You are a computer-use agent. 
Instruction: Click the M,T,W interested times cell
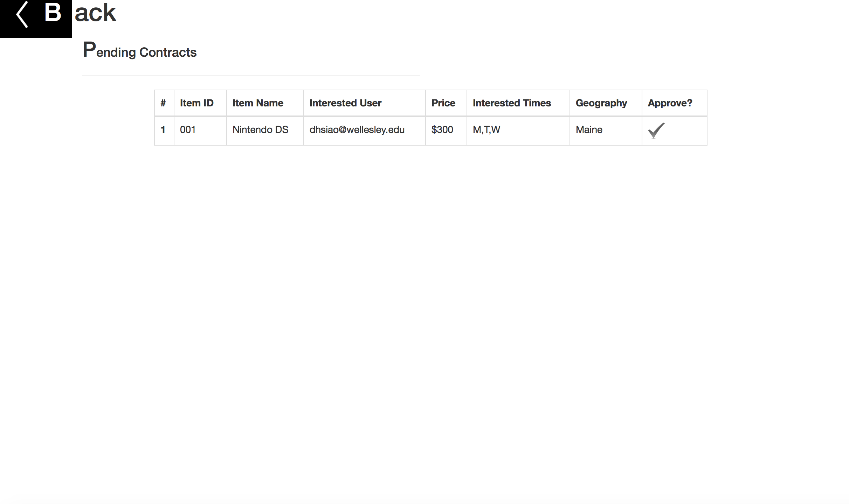pyautogui.click(x=486, y=130)
